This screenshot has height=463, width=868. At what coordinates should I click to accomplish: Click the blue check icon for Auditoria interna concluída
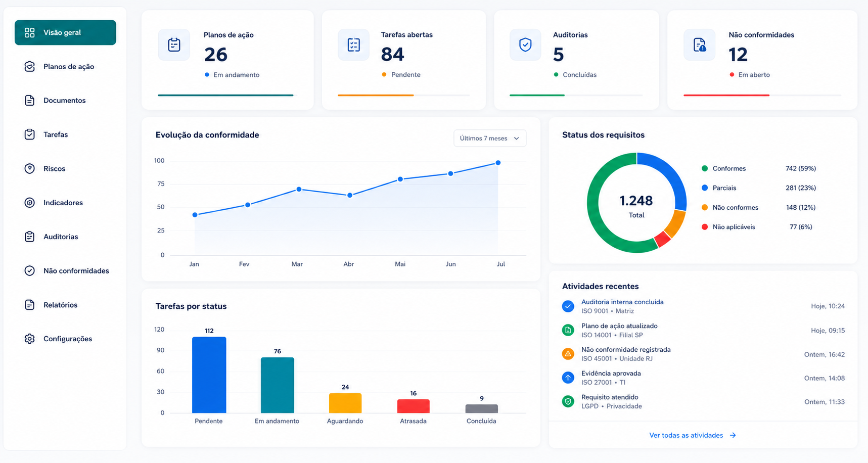568,306
